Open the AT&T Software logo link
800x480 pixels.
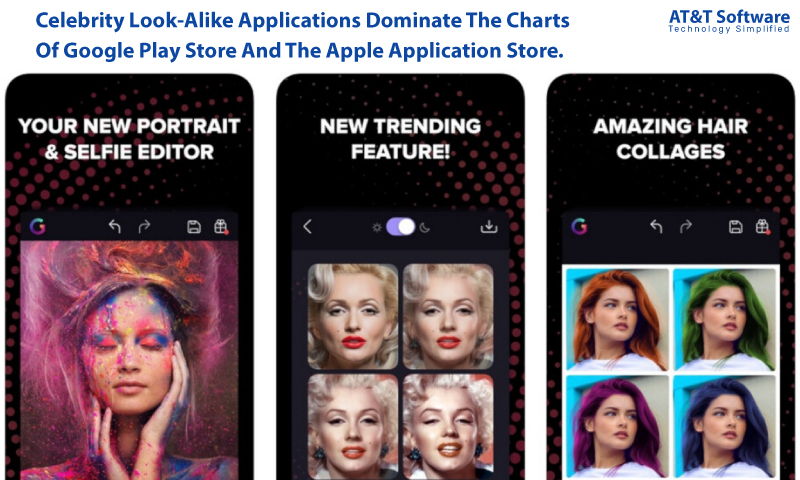729,21
